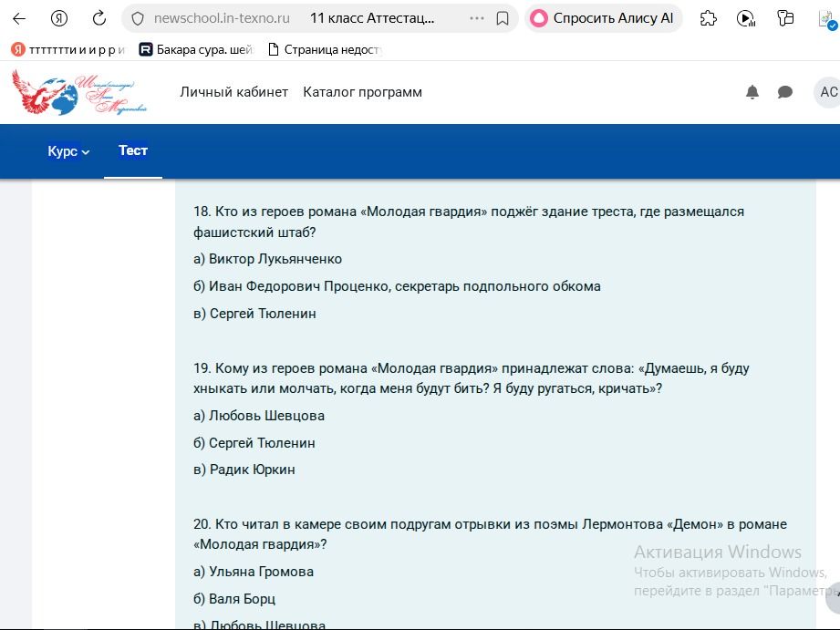
Task: Open the browser extensions puzzle icon
Action: (709, 19)
